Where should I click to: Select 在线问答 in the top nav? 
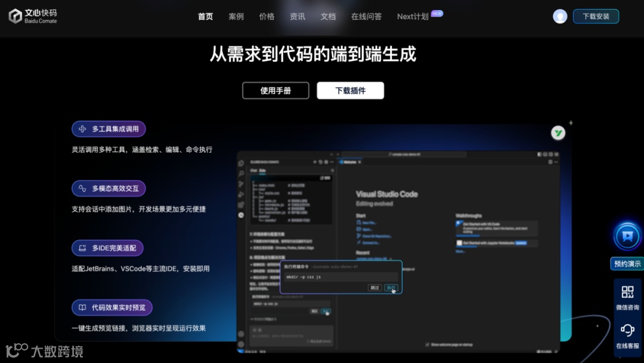[366, 17]
